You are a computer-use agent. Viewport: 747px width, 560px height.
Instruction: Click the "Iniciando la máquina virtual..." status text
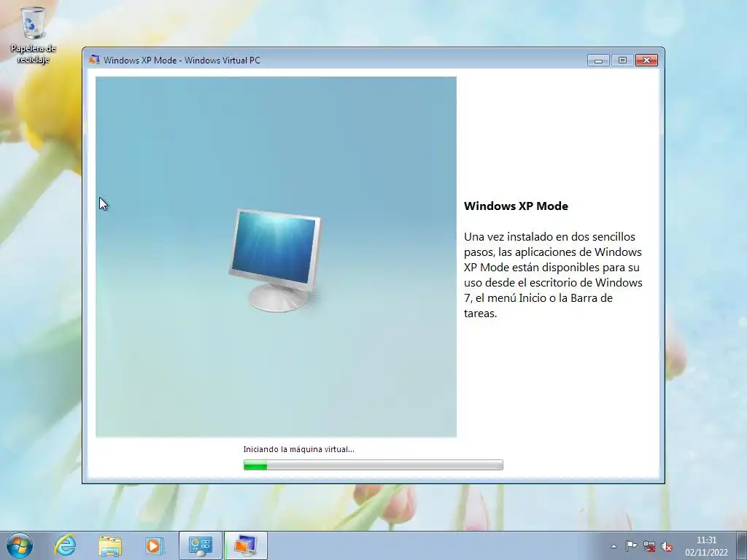[298, 449]
